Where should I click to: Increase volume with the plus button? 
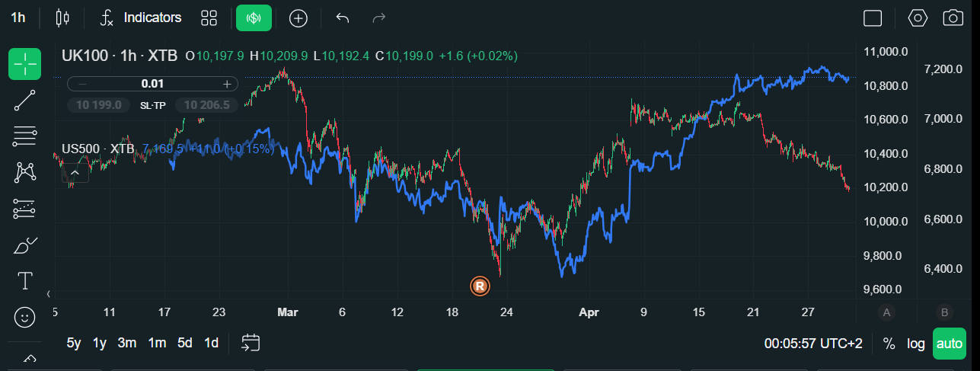pos(226,84)
